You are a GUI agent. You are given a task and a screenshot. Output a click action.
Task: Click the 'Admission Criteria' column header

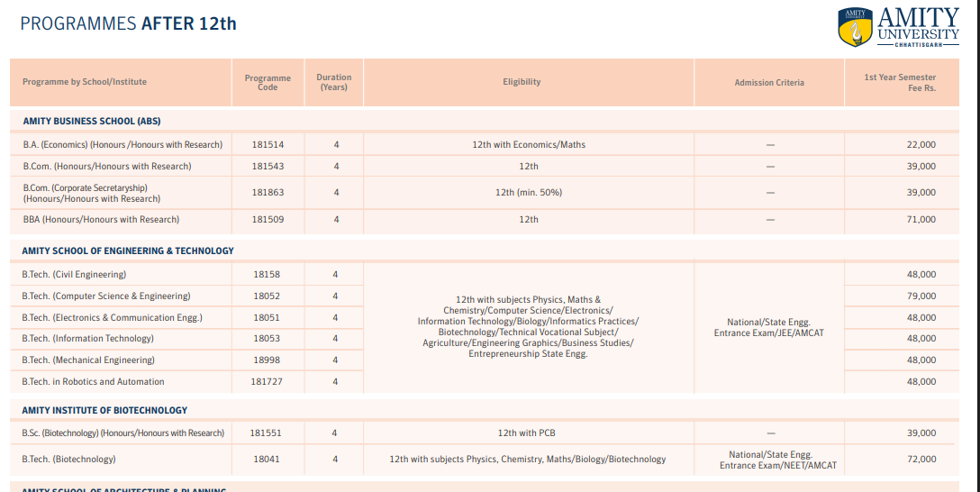click(x=769, y=83)
